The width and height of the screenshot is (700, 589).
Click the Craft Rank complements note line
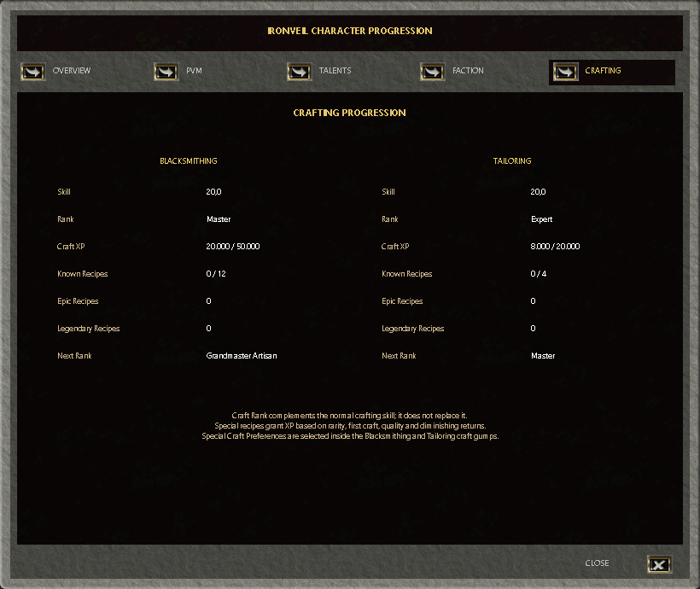point(349,416)
